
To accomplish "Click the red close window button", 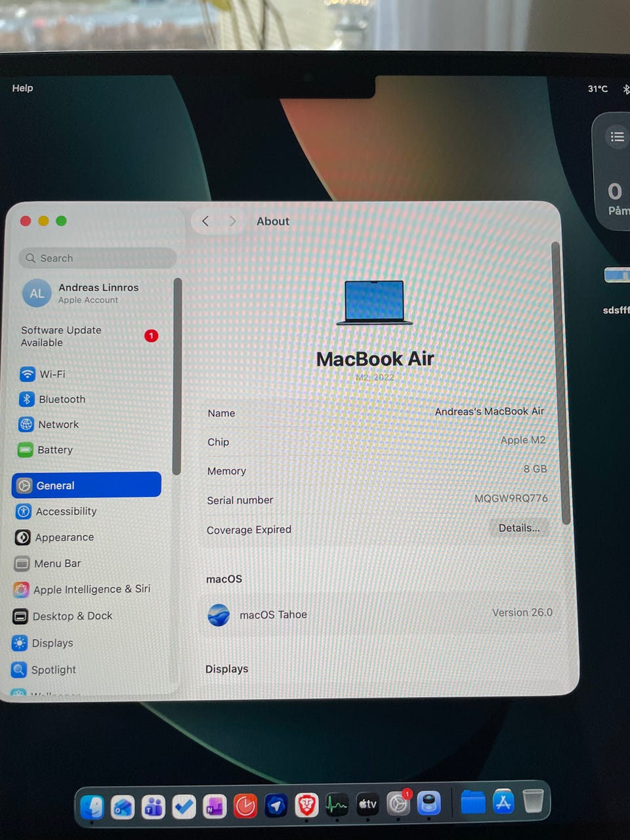I will coord(26,221).
